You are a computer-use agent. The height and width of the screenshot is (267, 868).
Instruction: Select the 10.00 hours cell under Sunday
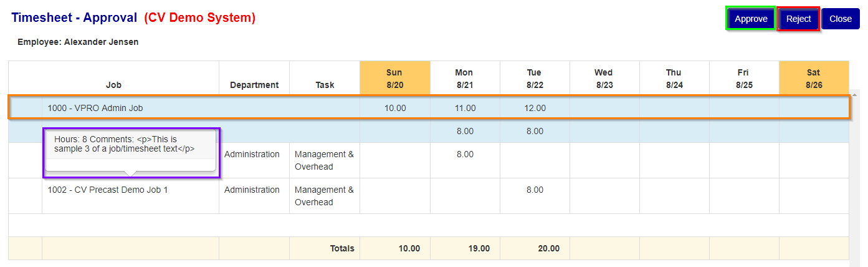tap(394, 108)
